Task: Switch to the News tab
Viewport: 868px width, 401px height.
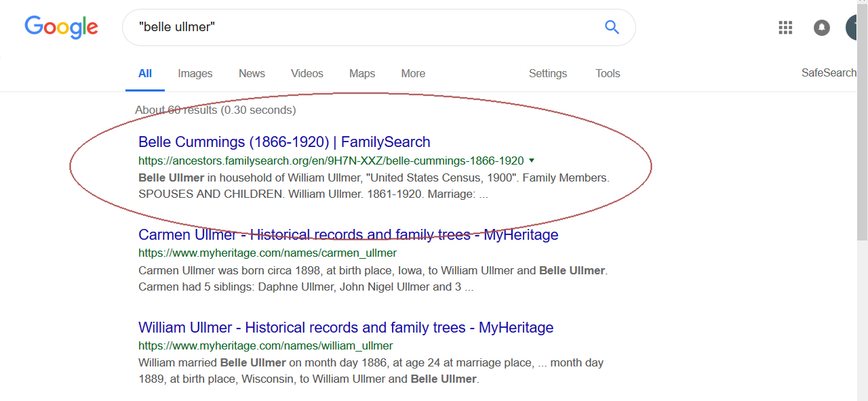Action: pyautogui.click(x=252, y=73)
